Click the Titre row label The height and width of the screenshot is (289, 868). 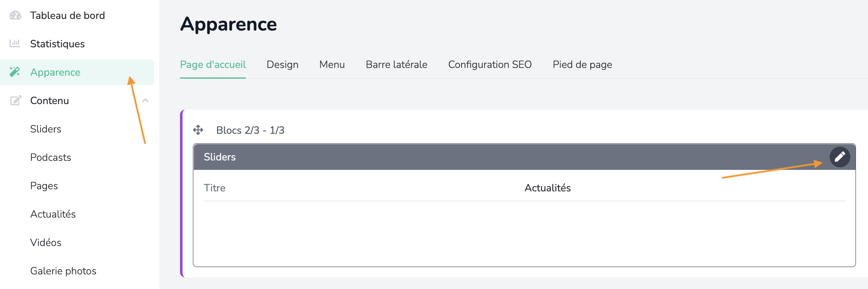(214, 188)
